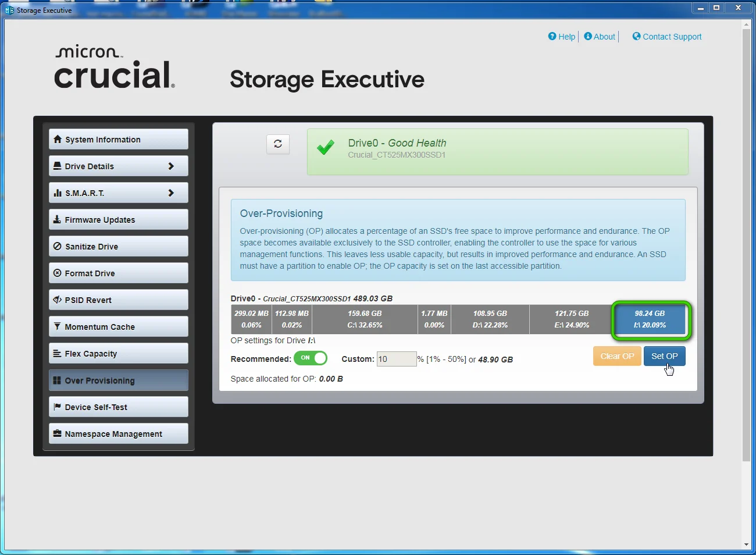Select the 112.98 MB partition block
Screen dimensions: 756x555
[x=292, y=319]
